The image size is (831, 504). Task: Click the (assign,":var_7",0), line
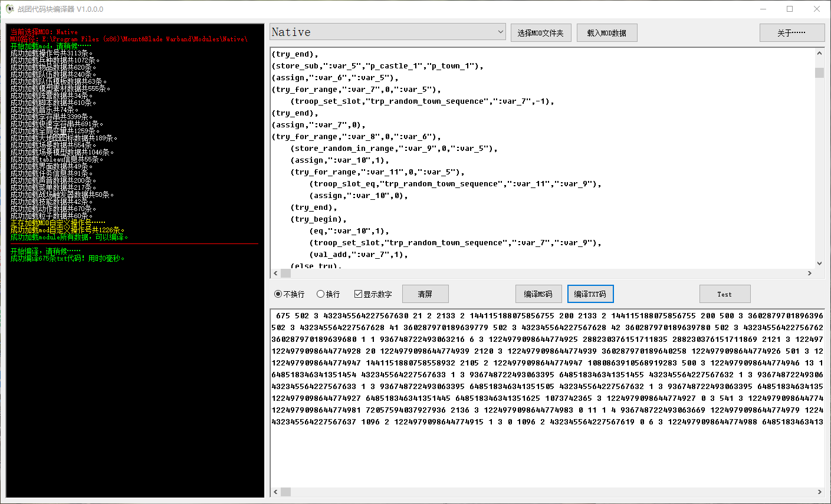tap(318, 125)
